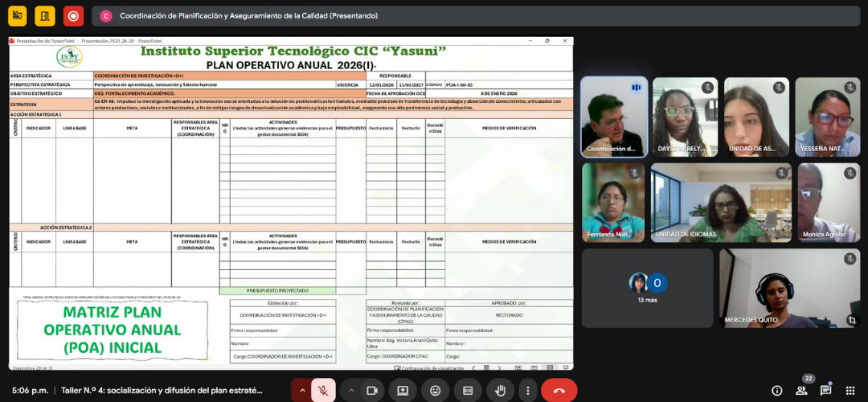
Task: Expand audio settings arrow beside microphone
Action: [x=302, y=390]
